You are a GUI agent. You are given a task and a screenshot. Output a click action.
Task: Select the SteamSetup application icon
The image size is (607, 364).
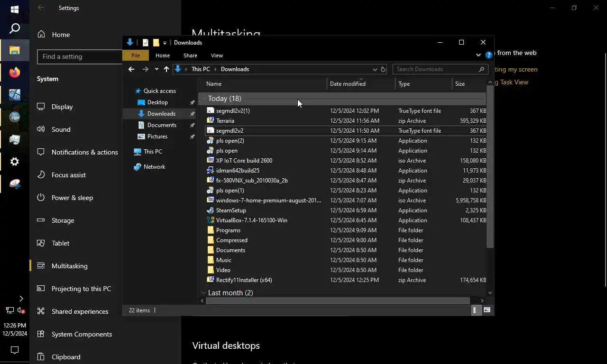point(211,210)
